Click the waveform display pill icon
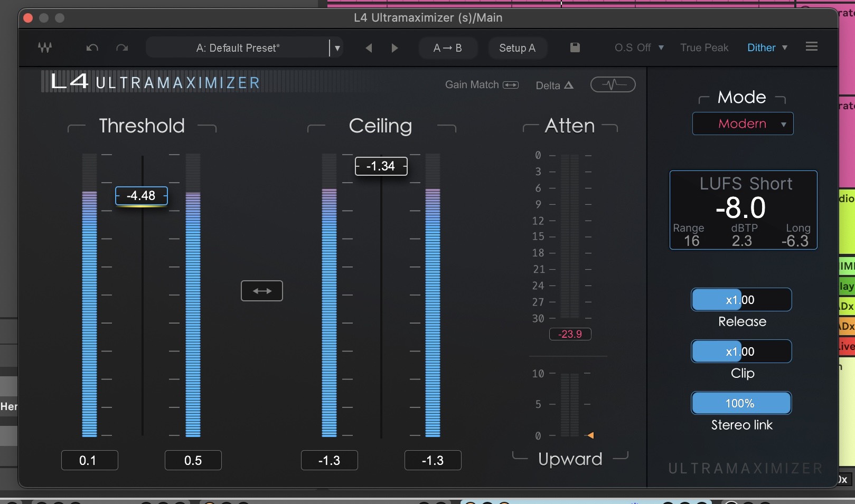Image resolution: width=855 pixels, height=504 pixels. click(613, 84)
